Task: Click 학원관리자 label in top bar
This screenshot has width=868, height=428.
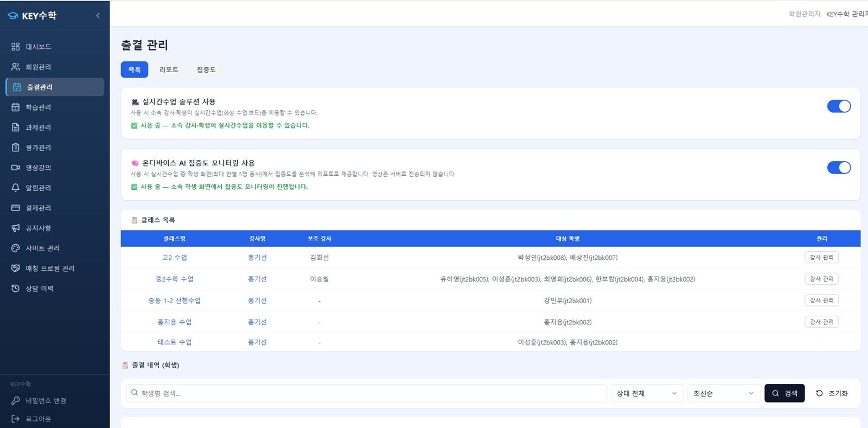Action: pyautogui.click(x=805, y=14)
